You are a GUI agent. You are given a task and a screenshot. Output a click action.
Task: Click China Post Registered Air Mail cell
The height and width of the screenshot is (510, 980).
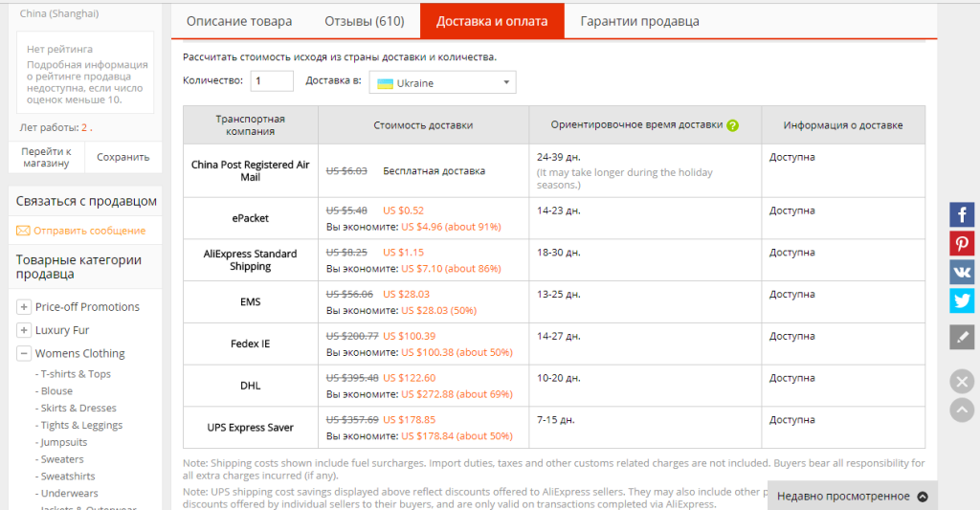(251, 170)
